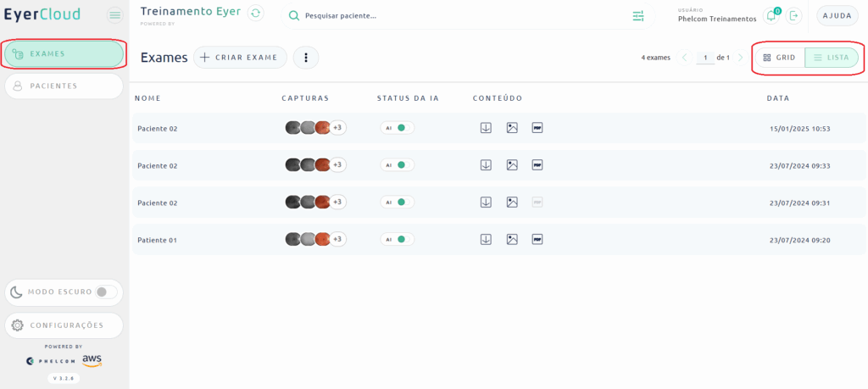The image size is (868, 389).
Task: Click the Criar Exame button
Action: pyautogui.click(x=240, y=58)
